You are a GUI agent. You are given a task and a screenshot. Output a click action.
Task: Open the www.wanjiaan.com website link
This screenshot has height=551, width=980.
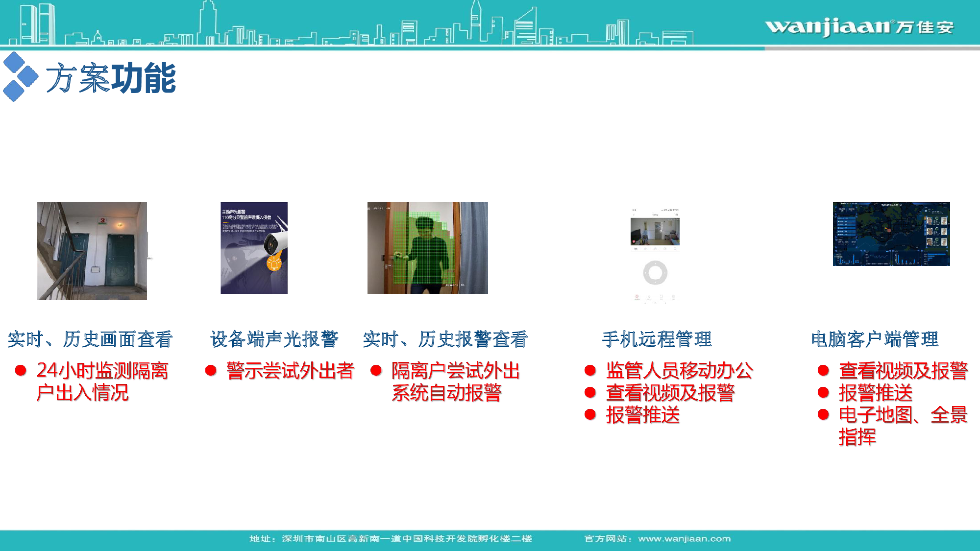(684, 539)
